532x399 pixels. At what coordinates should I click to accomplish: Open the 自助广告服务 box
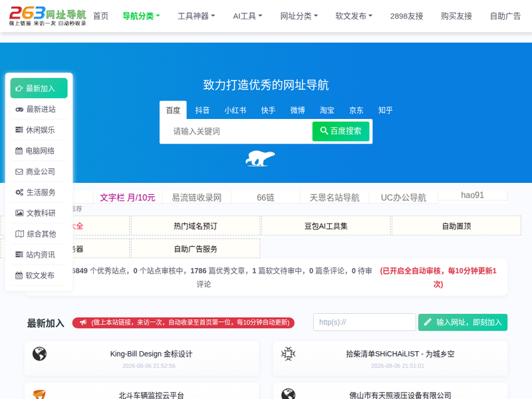coord(196,249)
